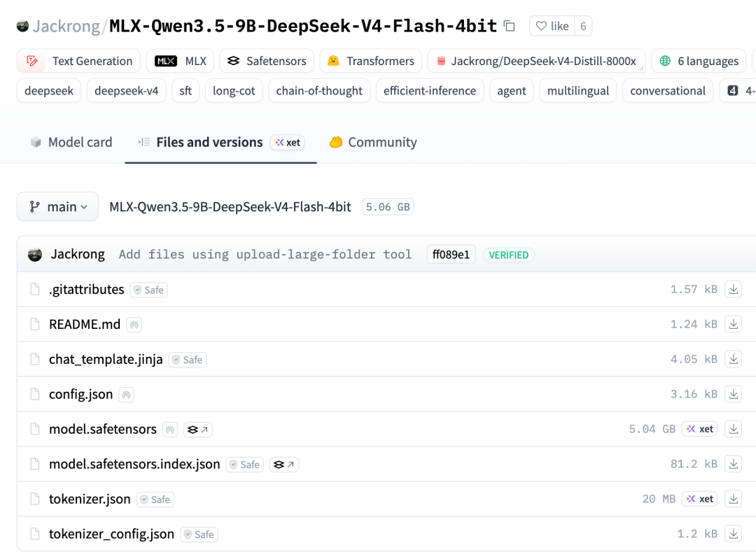Filter by the multilingual tag
Screen dimensions: 756x559
pos(578,91)
